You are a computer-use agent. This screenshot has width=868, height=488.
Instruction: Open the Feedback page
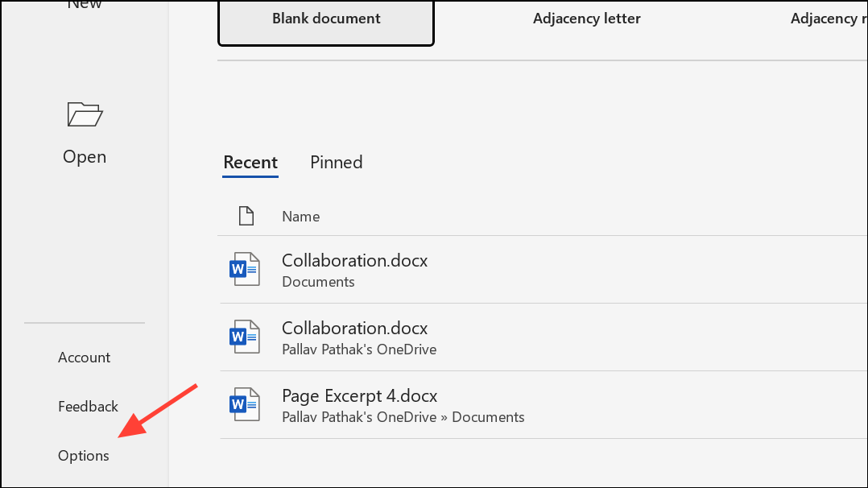(88, 407)
